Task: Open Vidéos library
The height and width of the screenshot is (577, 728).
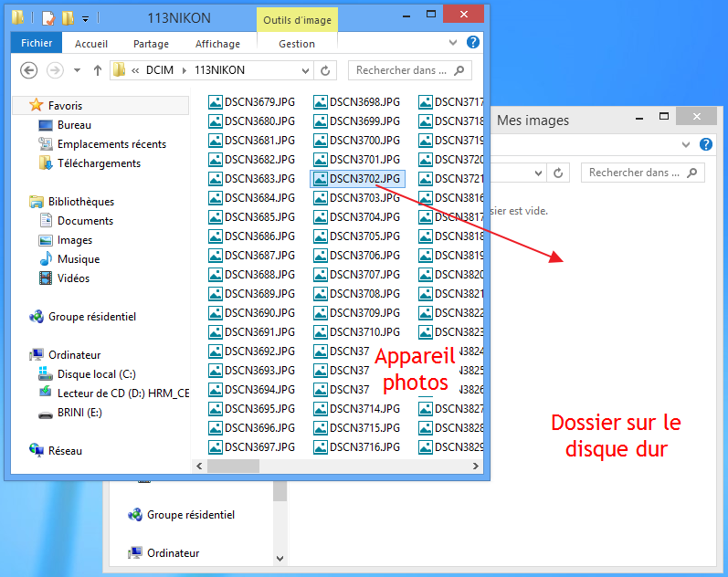Action: (64, 278)
